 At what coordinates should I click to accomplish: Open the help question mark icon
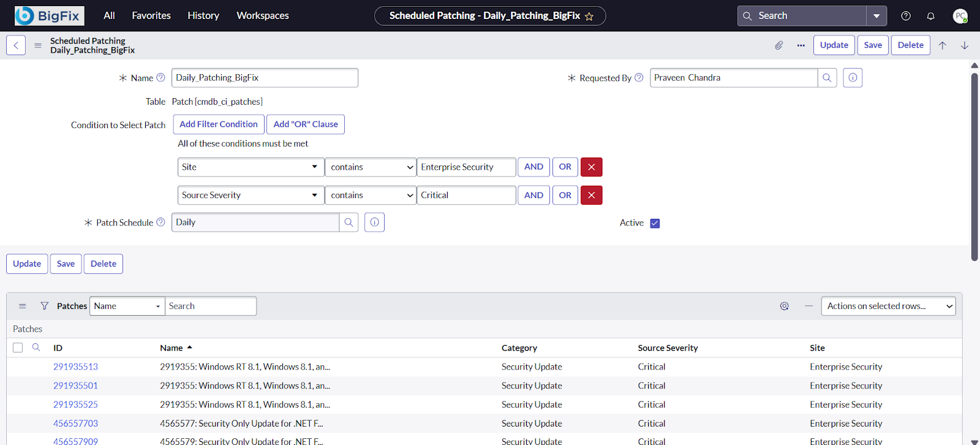click(906, 16)
